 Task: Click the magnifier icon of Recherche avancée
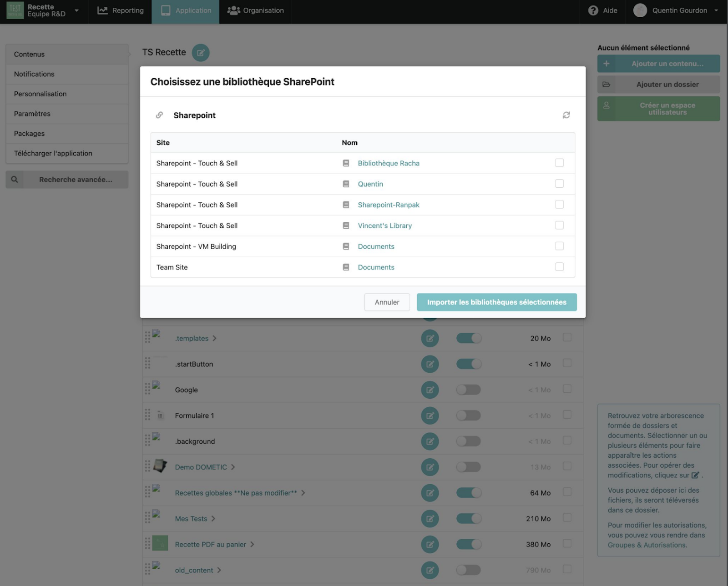click(x=15, y=180)
